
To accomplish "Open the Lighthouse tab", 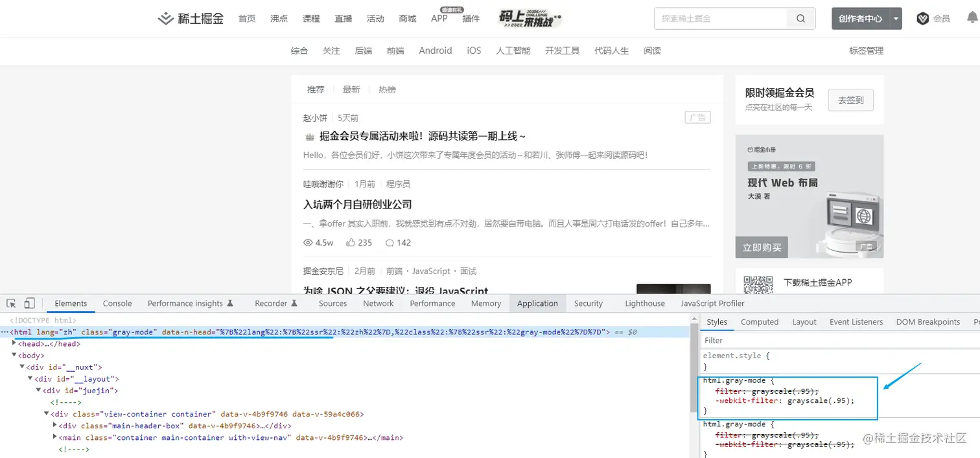I will pyautogui.click(x=645, y=303).
